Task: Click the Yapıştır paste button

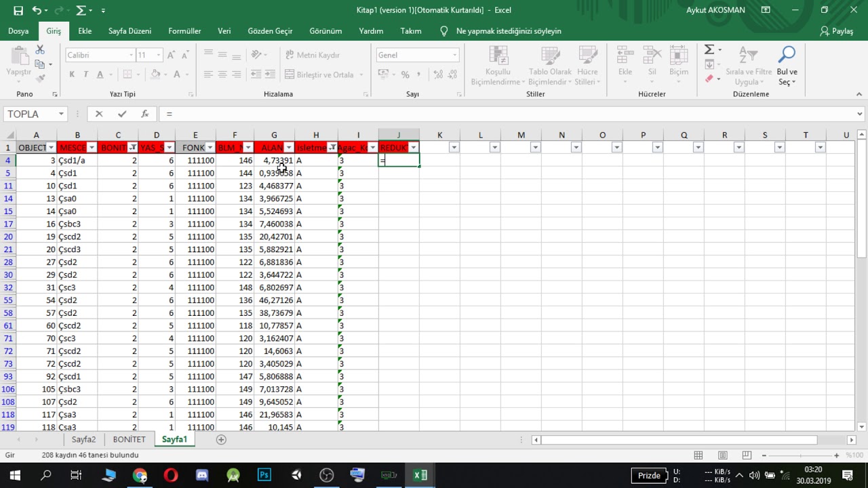Action: click(18, 62)
